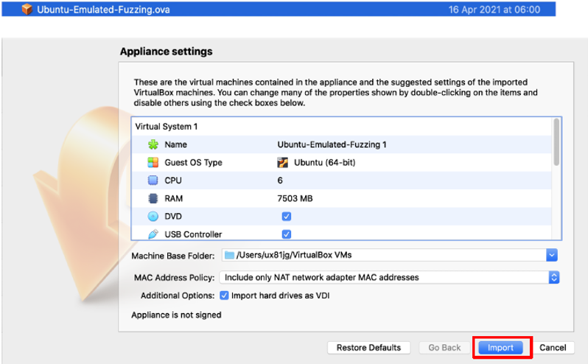588x364 pixels.
Task: Click the Ubuntu-Emulated-Fuzzing.ova package icon
Action: (27, 9)
